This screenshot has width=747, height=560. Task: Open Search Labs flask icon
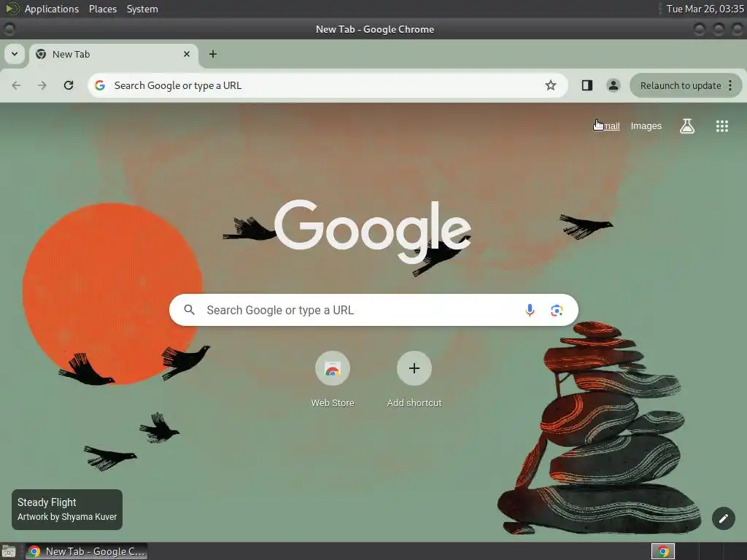pyautogui.click(x=687, y=125)
